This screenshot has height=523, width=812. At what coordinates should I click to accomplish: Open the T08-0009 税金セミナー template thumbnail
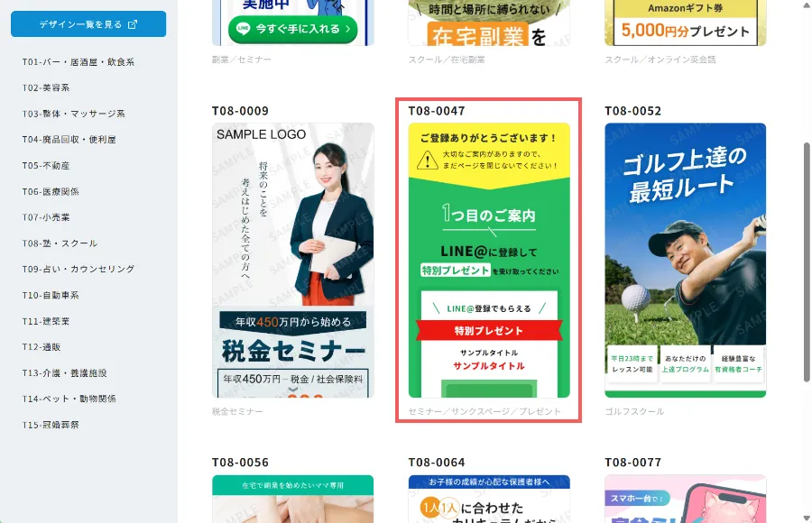[x=292, y=260]
